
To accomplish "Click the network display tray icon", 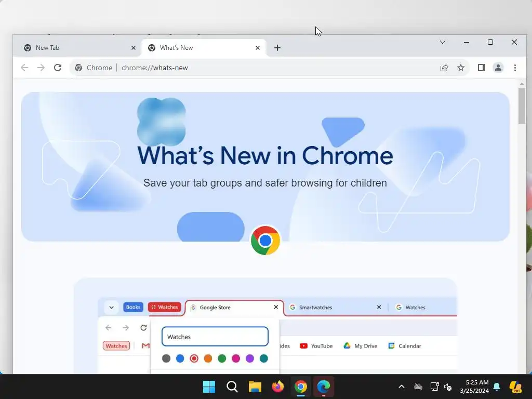I will (434, 387).
